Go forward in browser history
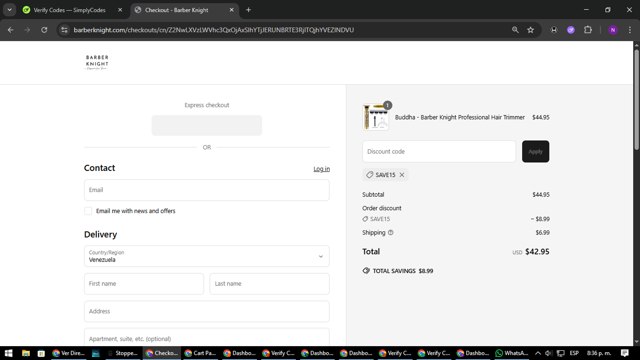The height and width of the screenshot is (360, 640). [27, 30]
